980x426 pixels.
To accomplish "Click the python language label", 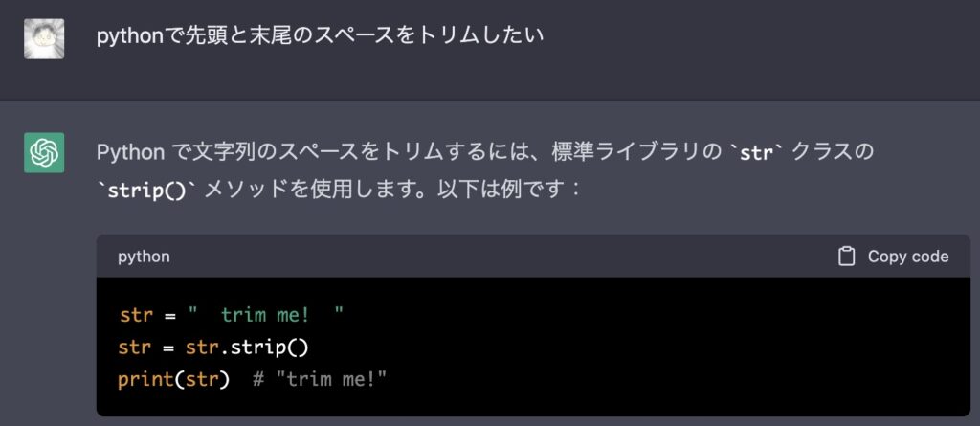I will point(144,257).
